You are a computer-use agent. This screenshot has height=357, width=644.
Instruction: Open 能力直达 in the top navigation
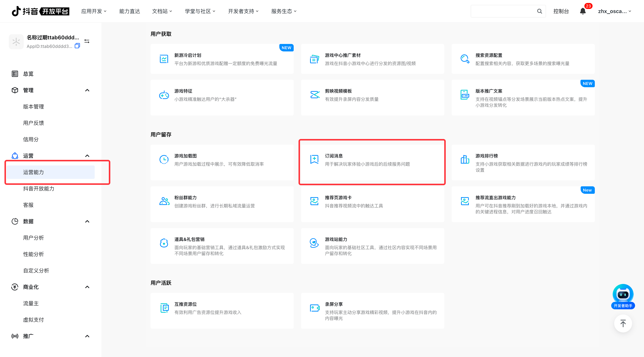(x=130, y=11)
